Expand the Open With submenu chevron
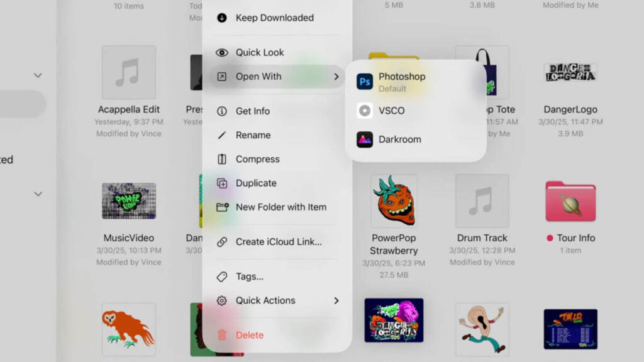Screen dimensions: 644x362 tap(336, 77)
